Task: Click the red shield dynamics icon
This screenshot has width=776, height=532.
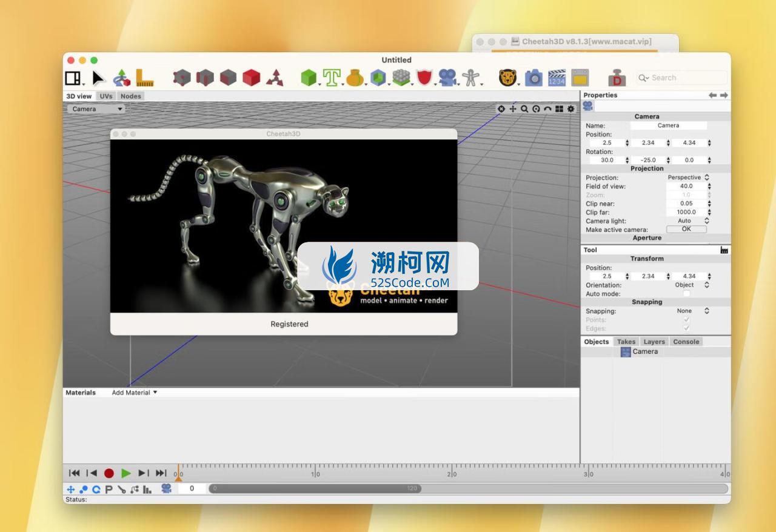Action: (424, 78)
